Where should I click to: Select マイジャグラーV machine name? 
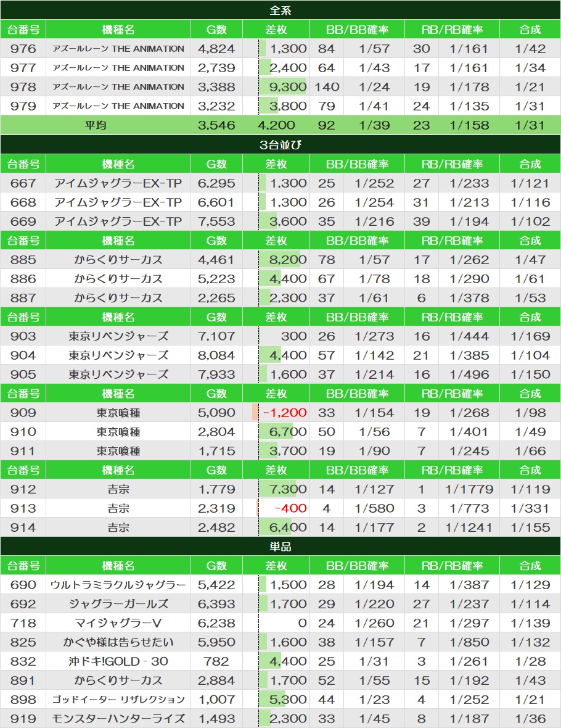click(118, 623)
